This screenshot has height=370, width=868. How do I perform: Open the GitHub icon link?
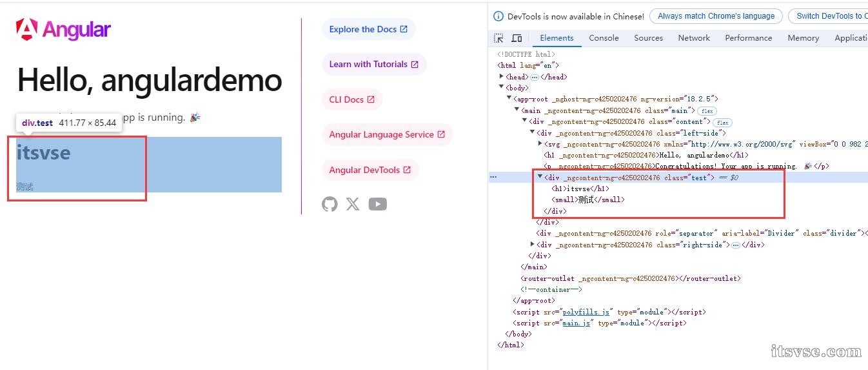coord(330,204)
